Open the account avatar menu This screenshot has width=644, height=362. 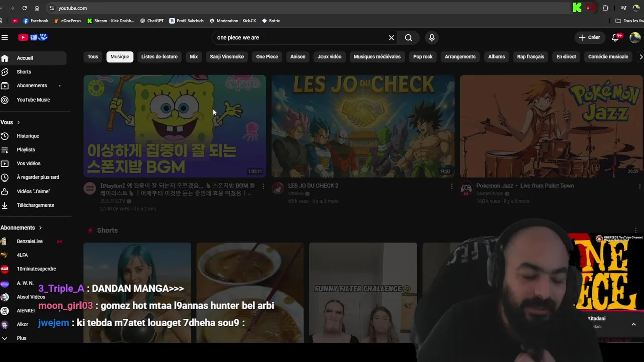click(x=635, y=38)
